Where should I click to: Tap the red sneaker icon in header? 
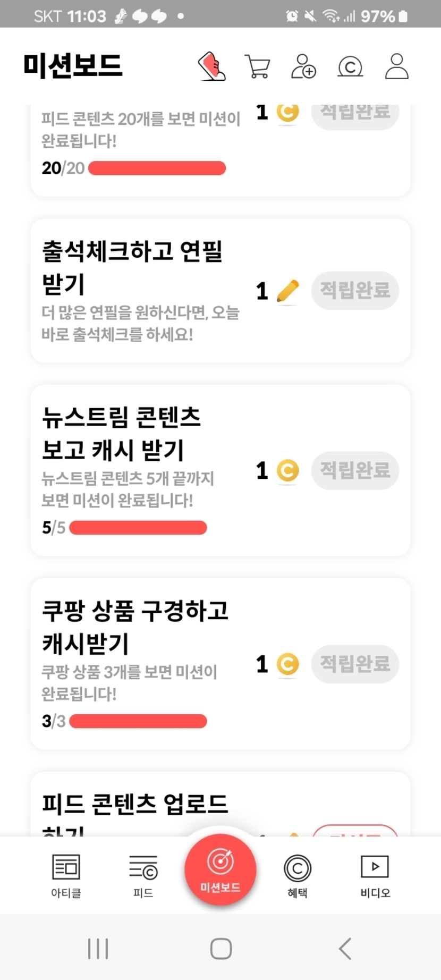[212, 66]
